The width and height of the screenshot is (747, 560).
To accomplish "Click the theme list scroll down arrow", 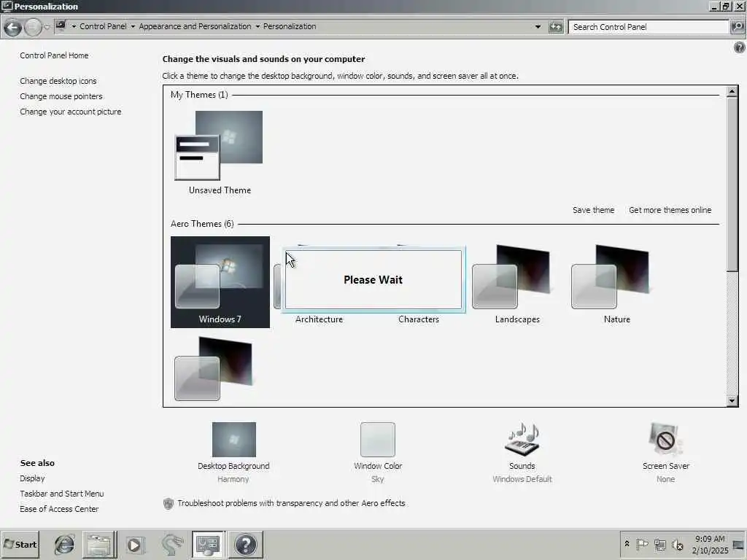I will 732,401.
